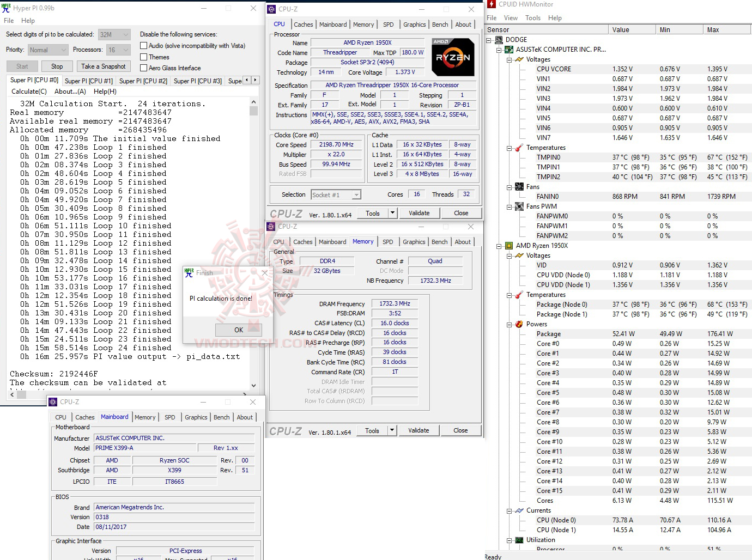
Task: Click the ASUSTeK motherboard icon in sensor tree
Action: pyautogui.click(x=508, y=49)
